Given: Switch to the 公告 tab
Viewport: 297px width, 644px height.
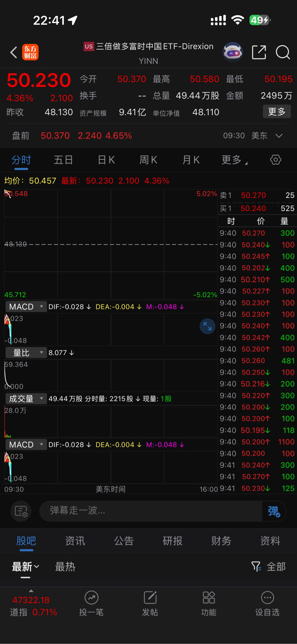Looking at the screenshot, I should click(x=124, y=541).
